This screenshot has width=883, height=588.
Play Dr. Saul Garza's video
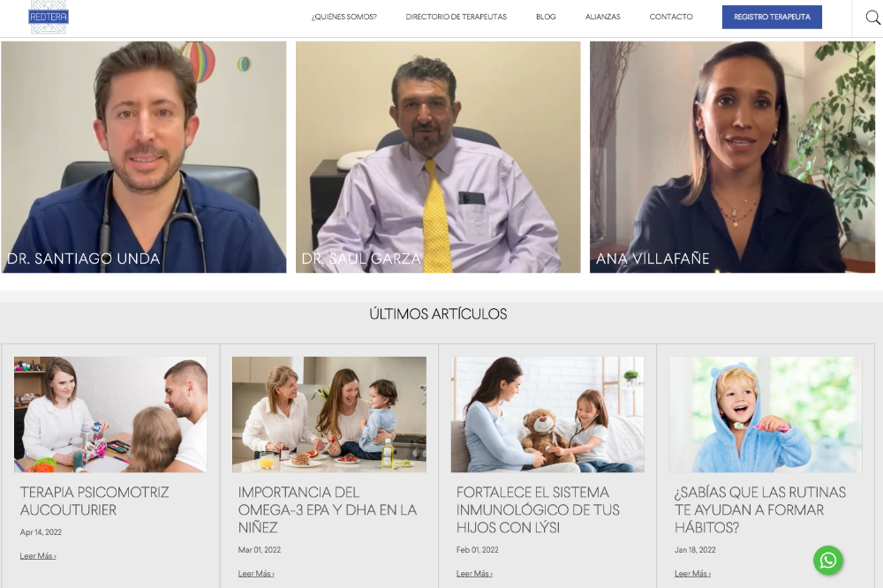coord(438,157)
